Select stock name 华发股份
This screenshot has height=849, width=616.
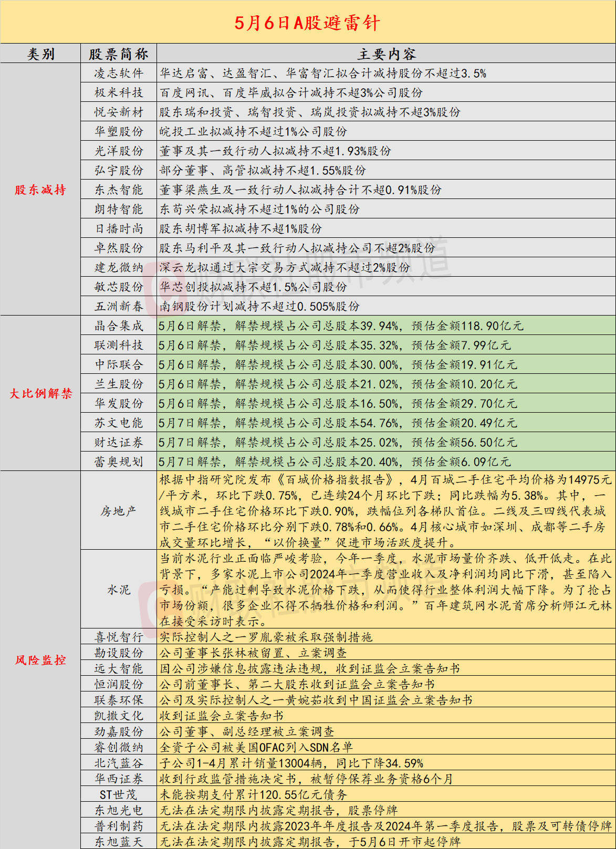point(119,404)
